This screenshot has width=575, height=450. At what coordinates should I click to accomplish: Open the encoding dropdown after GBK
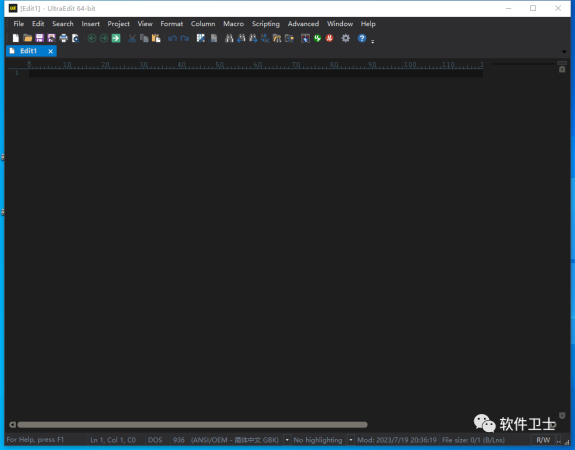tap(287, 440)
